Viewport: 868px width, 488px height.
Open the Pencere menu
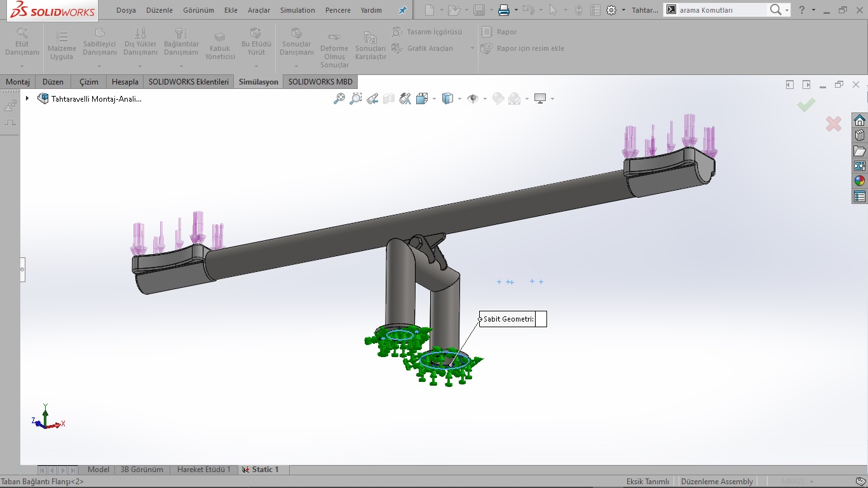point(337,10)
